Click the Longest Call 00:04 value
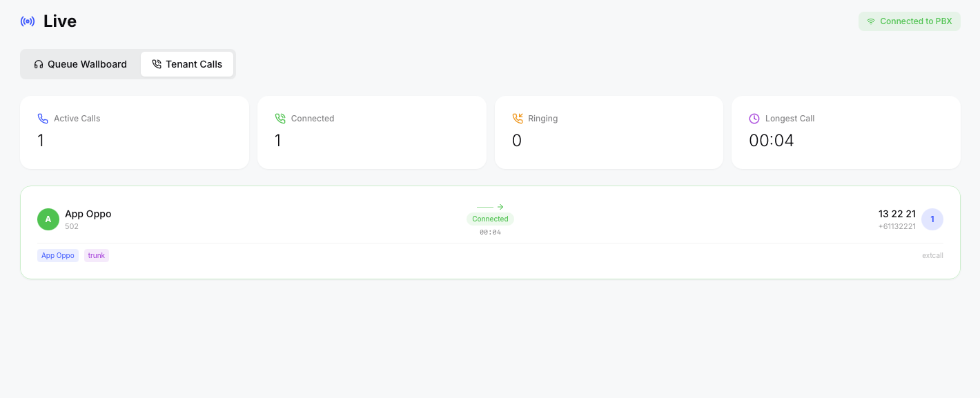 (771, 141)
